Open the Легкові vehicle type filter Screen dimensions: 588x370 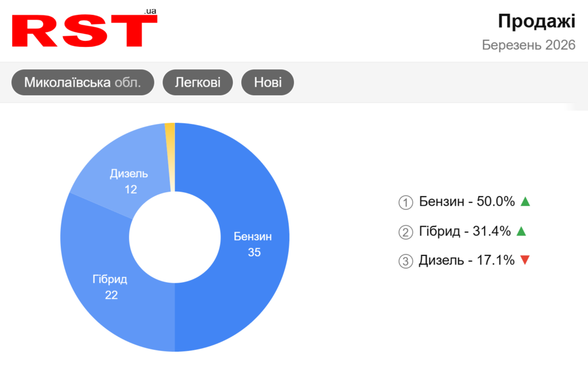[198, 83]
